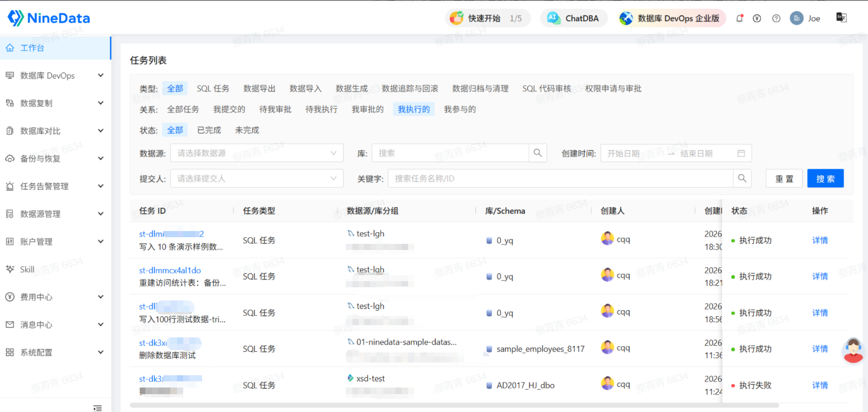Switch language with the En/文 icon
This screenshot has height=412, width=868.
point(841,18)
